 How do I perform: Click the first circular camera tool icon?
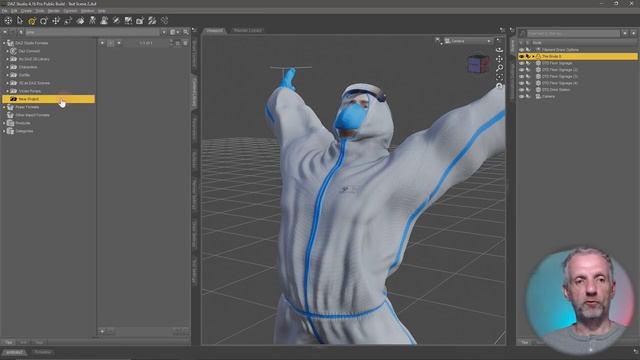pos(8,20)
